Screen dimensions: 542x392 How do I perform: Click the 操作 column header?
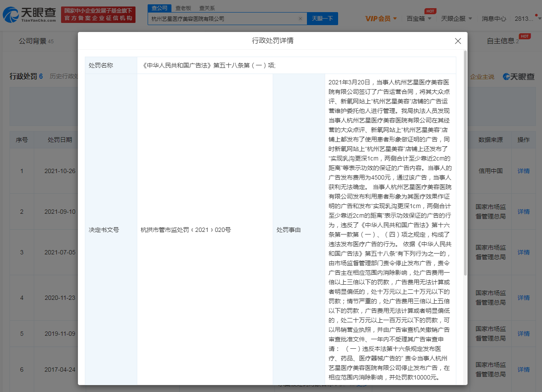523,140
